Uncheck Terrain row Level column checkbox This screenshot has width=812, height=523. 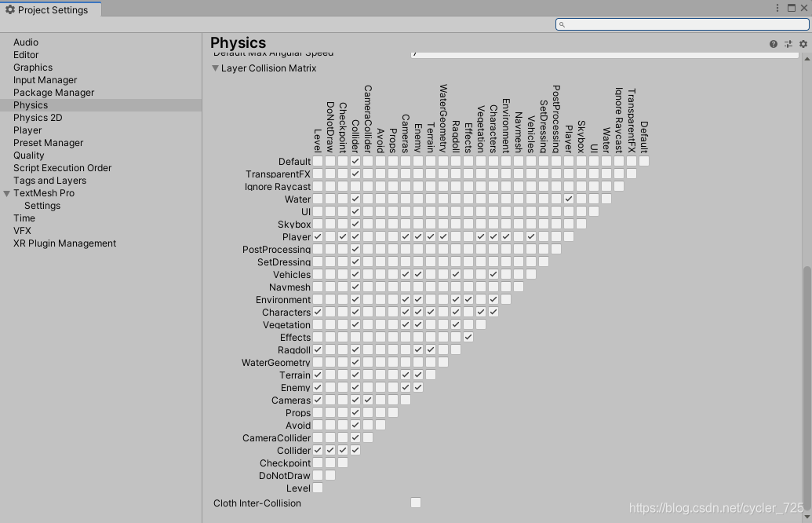(x=318, y=375)
